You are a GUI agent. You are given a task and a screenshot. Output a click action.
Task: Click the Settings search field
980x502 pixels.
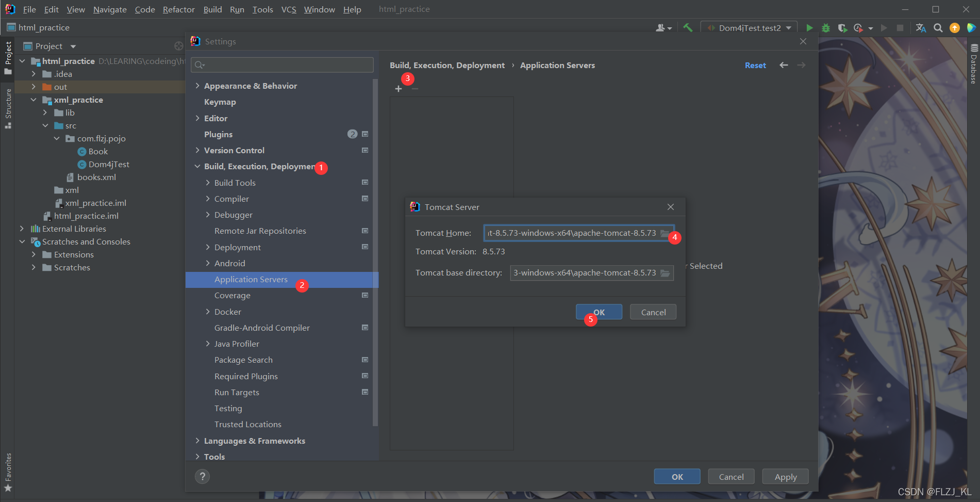coord(282,64)
